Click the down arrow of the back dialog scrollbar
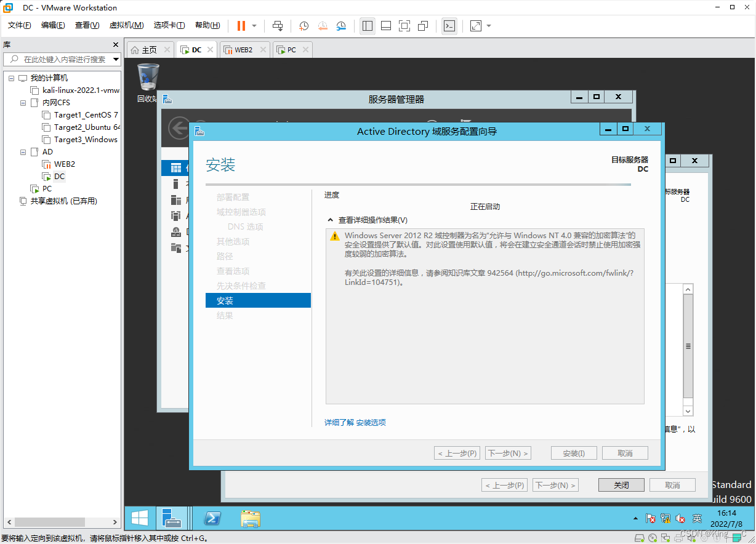Screen dimensions: 756x544 [x=688, y=410]
